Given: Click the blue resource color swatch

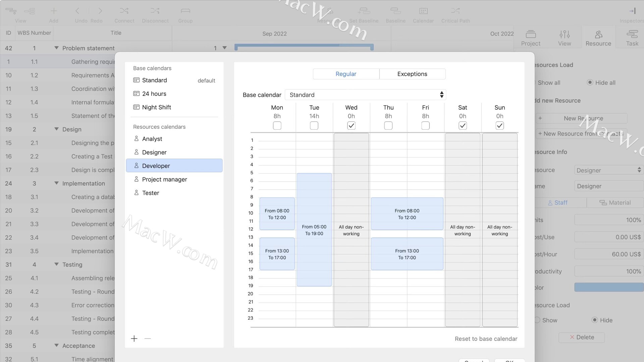Looking at the screenshot, I should [608, 287].
